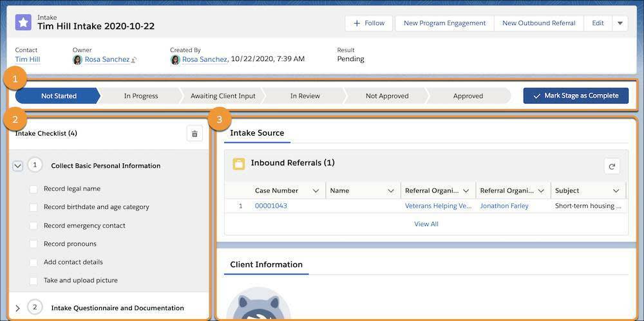Click New Program Engagement button
The image size is (644, 321).
click(x=444, y=23)
